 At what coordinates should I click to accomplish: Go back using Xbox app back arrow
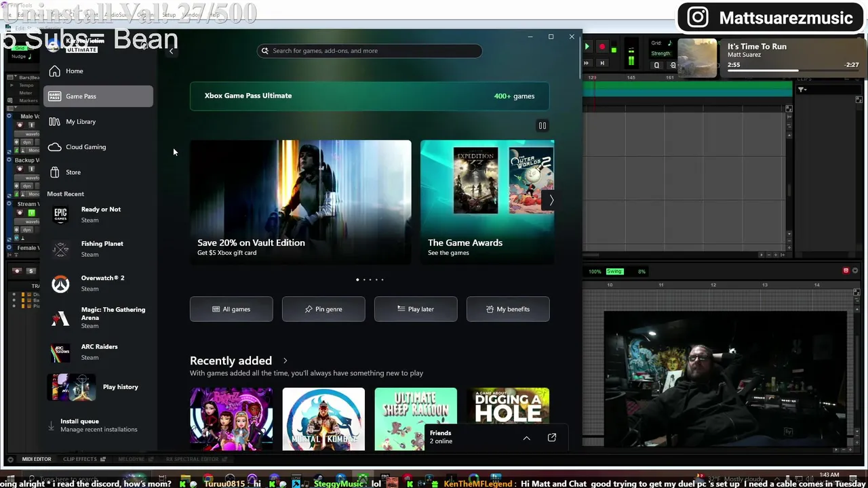click(171, 51)
